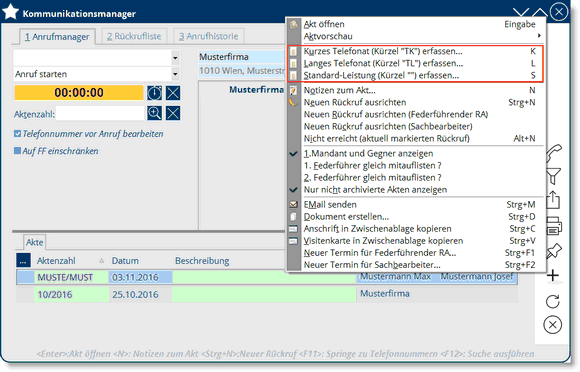Open the empty top combo box dropdown arrow

coord(175,58)
